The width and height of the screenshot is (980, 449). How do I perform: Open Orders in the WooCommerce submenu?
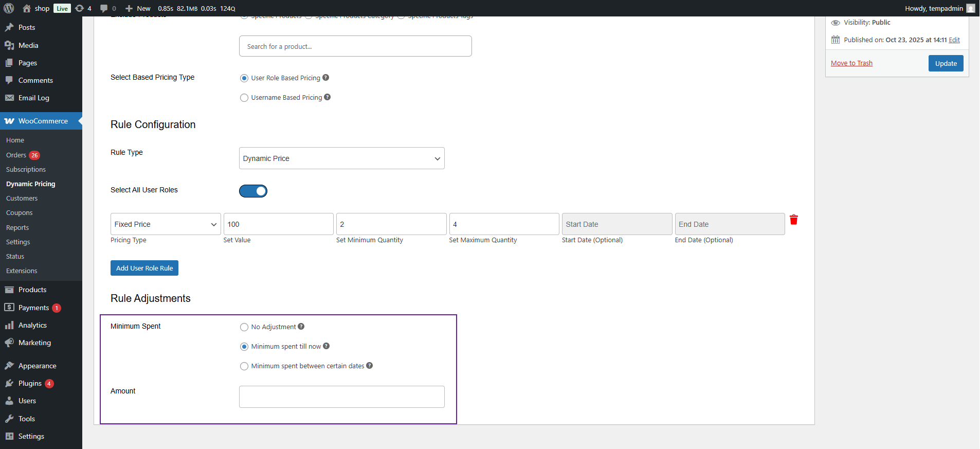click(x=16, y=155)
